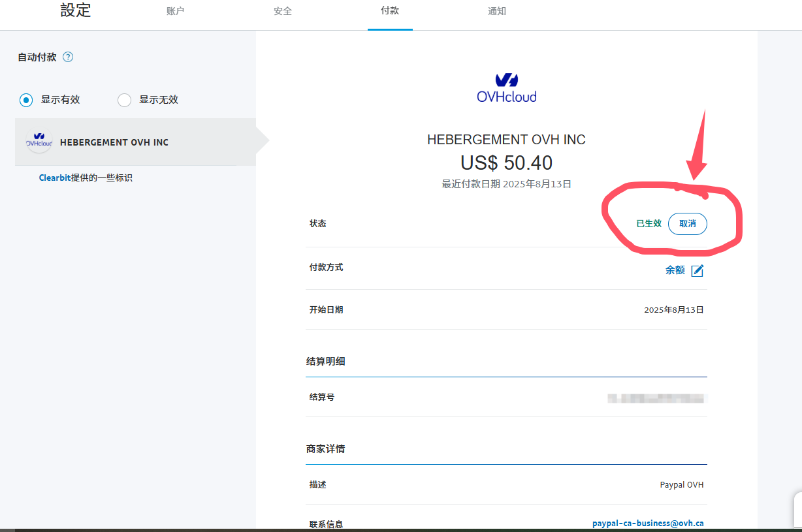Click the 结算明细 section heading

click(x=326, y=361)
